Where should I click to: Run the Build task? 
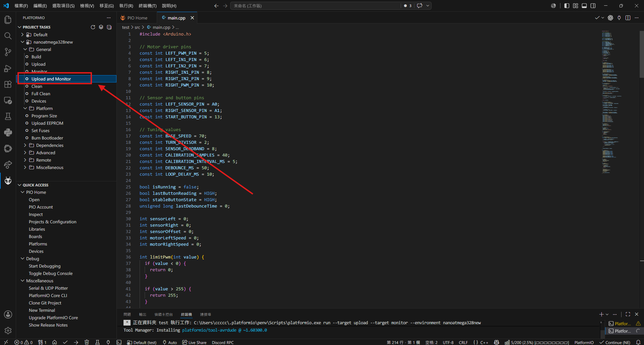[36, 57]
